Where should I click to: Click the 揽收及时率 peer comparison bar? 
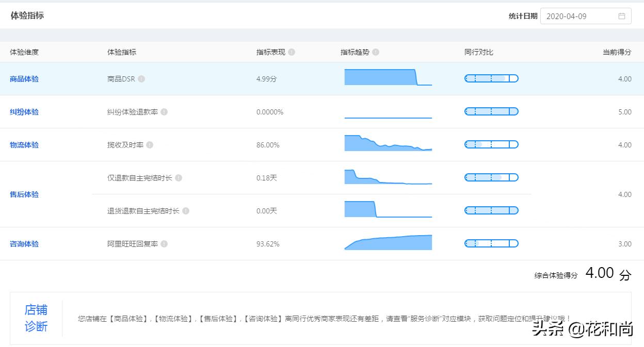coord(491,144)
